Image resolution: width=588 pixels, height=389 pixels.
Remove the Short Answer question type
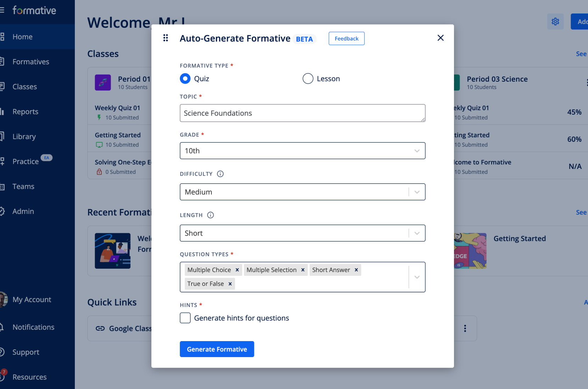356,270
